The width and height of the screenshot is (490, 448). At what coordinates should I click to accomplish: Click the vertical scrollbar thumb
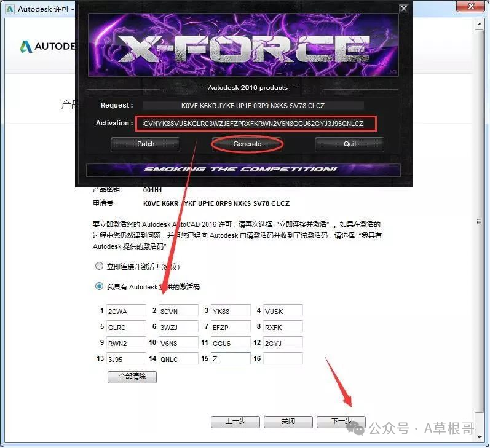click(480, 221)
